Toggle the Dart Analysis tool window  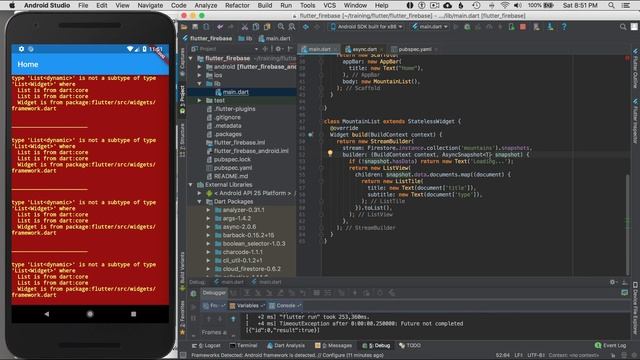286,345
